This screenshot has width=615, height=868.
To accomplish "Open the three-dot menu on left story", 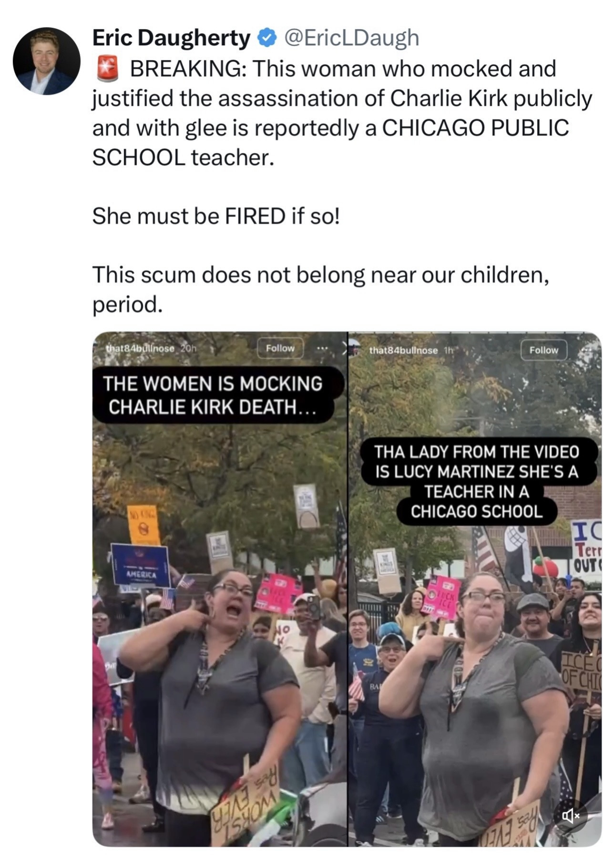I will click(323, 349).
